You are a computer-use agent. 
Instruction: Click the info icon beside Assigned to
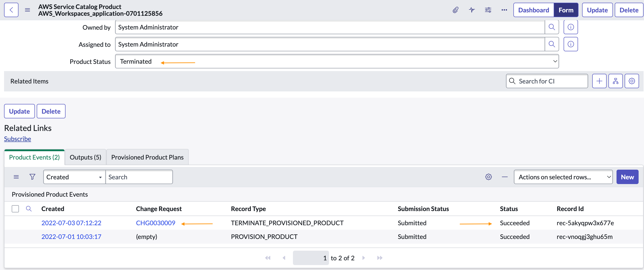pyautogui.click(x=571, y=44)
